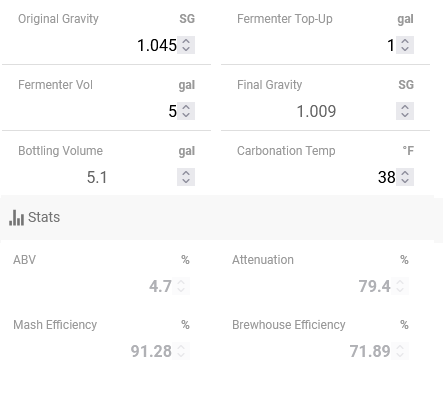This screenshot has height=396, width=446.
Task: Click the Stats bar chart icon
Action: pos(16,218)
